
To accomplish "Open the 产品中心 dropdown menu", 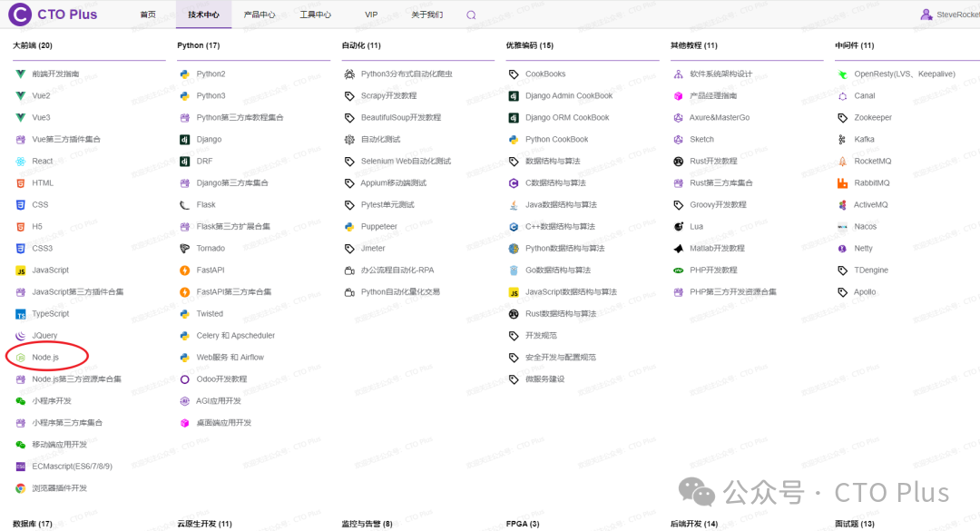I will tap(258, 15).
